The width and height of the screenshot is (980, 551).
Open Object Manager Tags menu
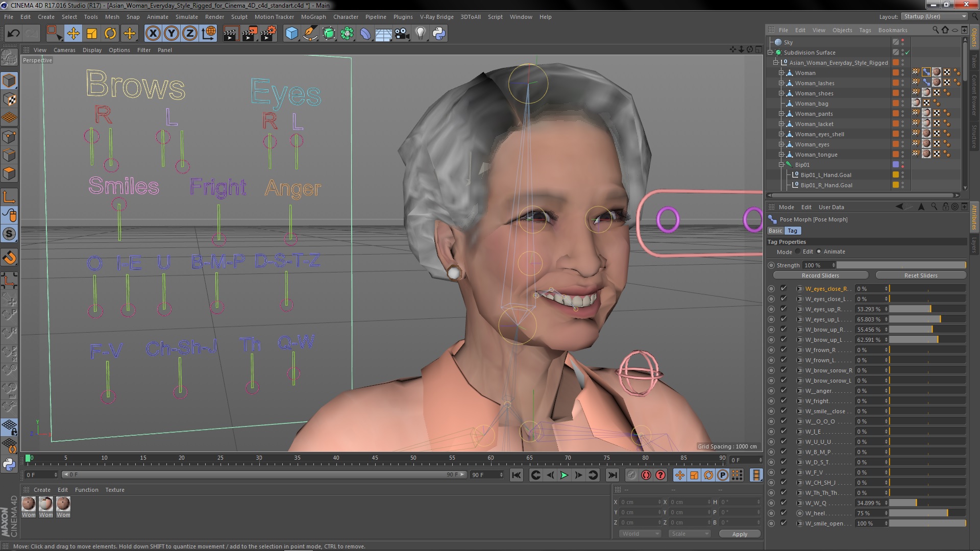pos(865,30)
